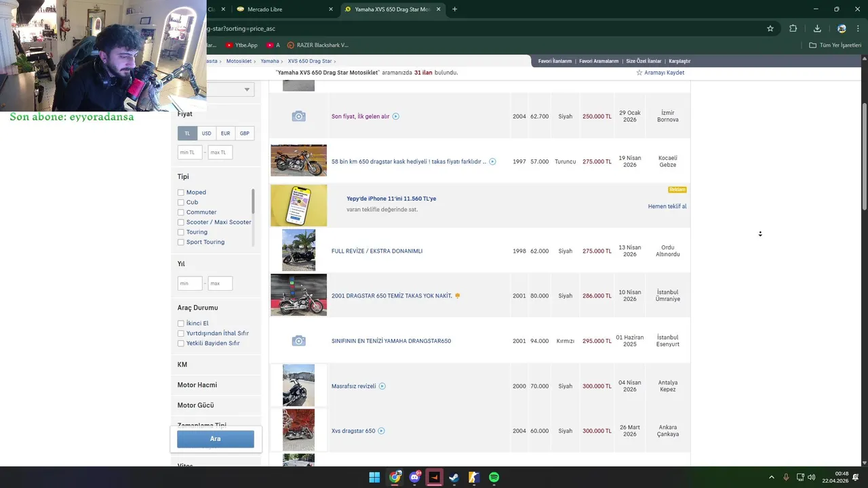Screen dimensions: 868x488
Task: Check the Sport Touring checkbox
Action: coord(181,242)
